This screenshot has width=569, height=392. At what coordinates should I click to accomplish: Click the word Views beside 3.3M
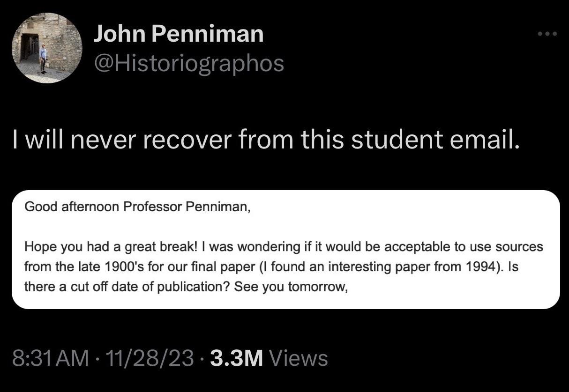point(299,358)
